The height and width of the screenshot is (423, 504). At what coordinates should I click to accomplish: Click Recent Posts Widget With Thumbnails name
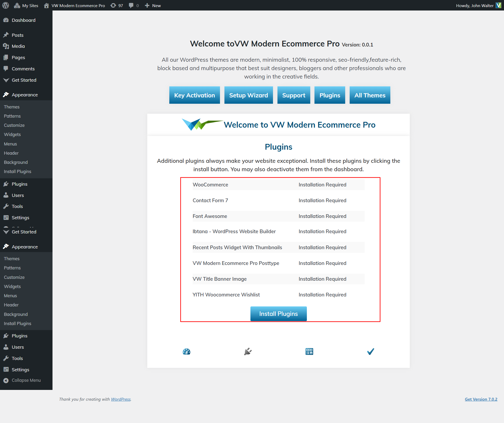237,247
